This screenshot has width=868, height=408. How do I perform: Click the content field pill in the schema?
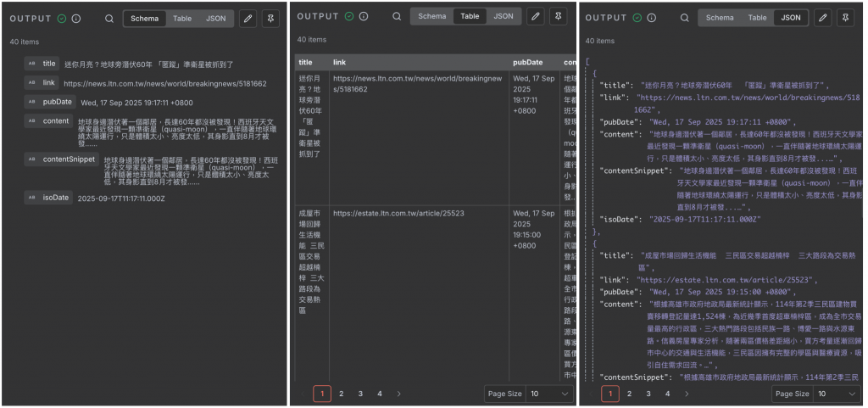pyautogui.click(x=48, y=121)
